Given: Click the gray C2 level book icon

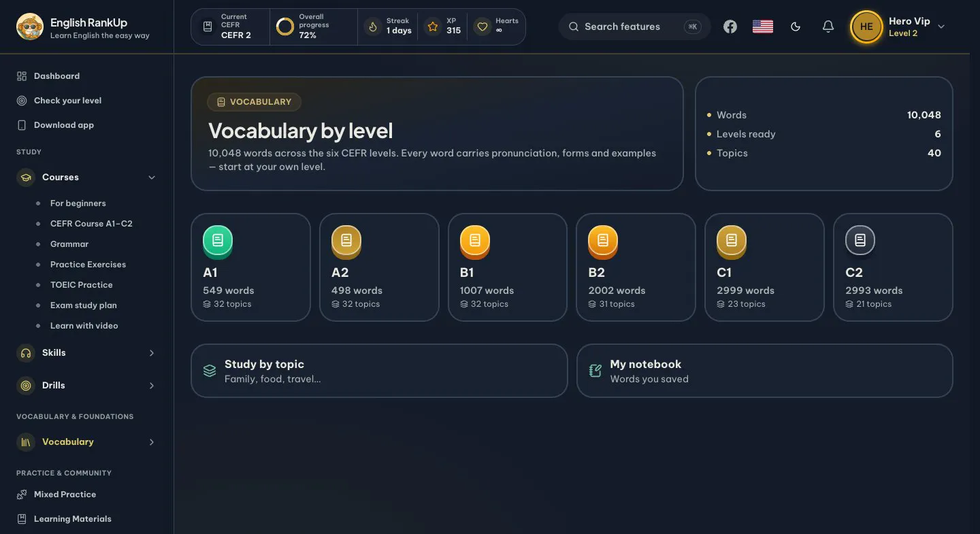Looking at the screenshot, I should click(860, 241).
